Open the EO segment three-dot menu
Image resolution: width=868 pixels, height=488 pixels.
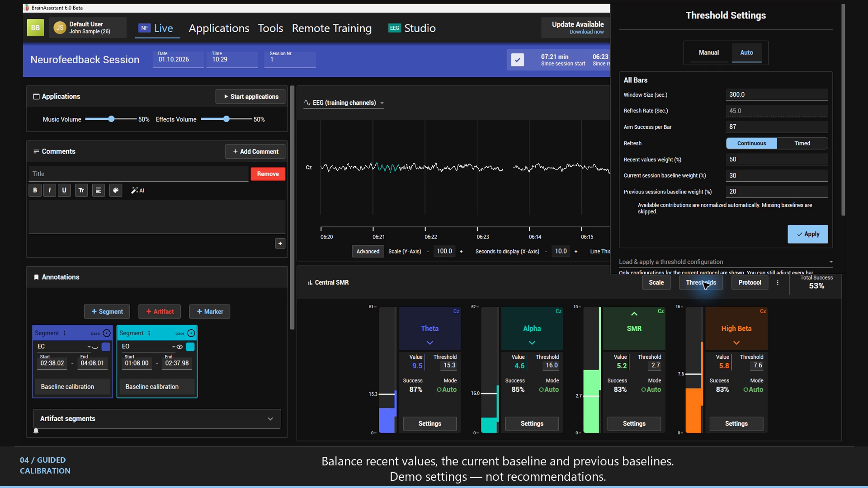coord(149,333)
